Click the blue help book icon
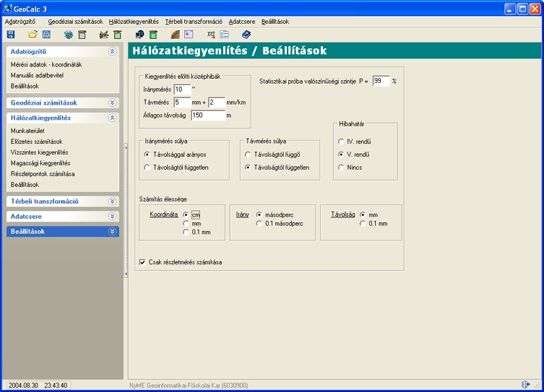Viewport: 544px width, 392px height. click(x=246, y=35)
